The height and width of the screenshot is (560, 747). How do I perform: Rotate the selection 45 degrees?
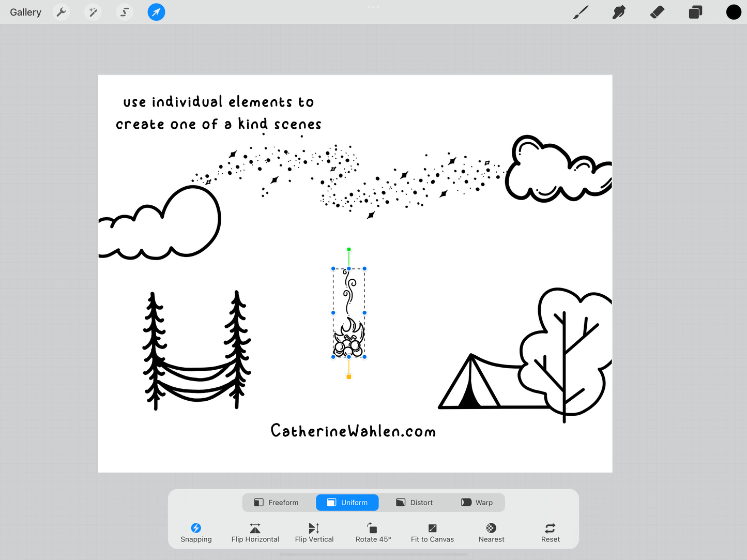373,532
